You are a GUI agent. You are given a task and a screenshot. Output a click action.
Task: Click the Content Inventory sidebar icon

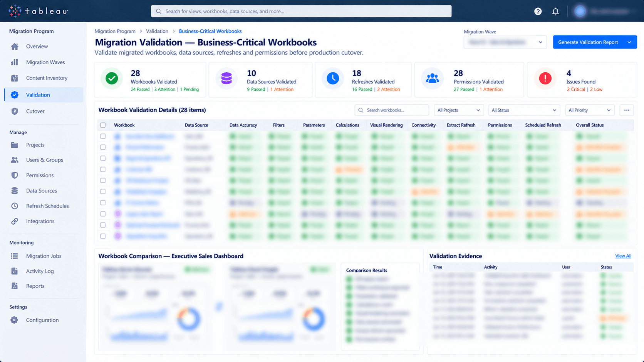(x=15, y=78)
